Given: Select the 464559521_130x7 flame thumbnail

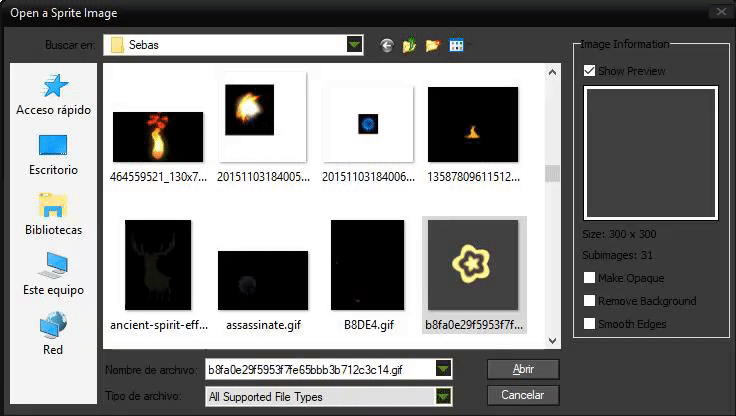Looking at the screenshot, I should click(x=158, y=137).
